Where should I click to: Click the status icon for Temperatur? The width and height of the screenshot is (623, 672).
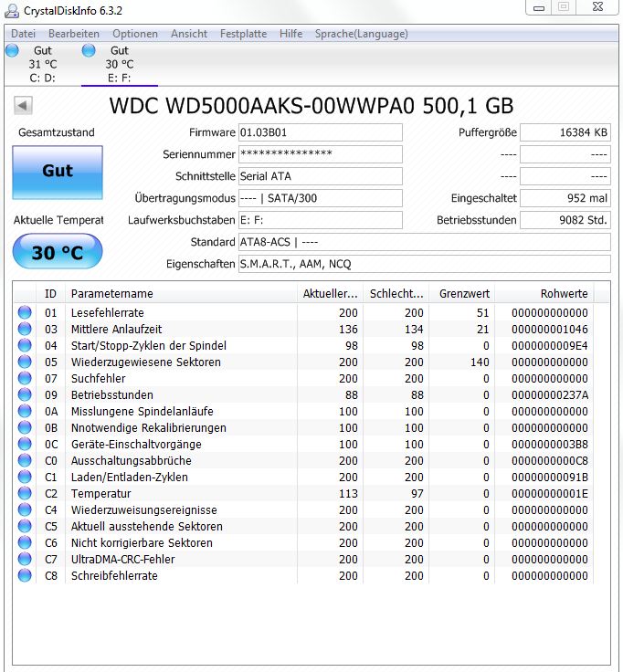[x=25, y=493]
